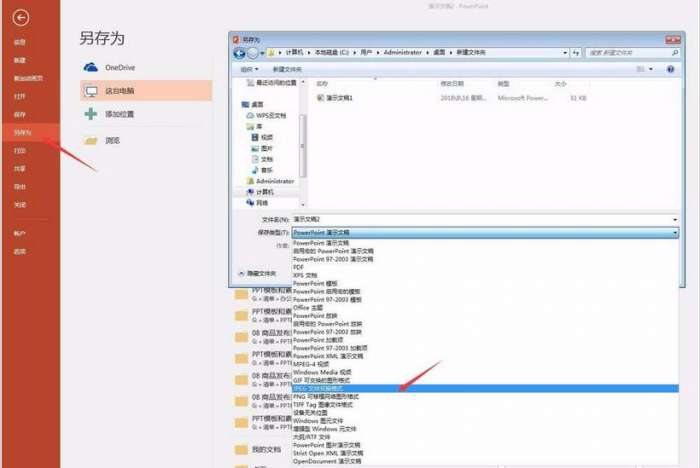Select 关闭 (Close) in the red sidebar
Screen dimensions: 700x468
point(20,205)
